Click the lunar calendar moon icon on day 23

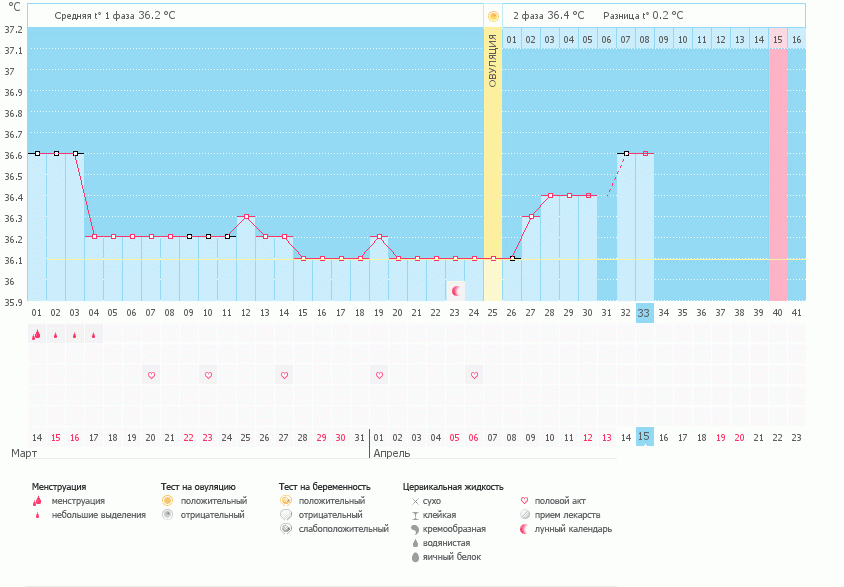tap(456, 291)
